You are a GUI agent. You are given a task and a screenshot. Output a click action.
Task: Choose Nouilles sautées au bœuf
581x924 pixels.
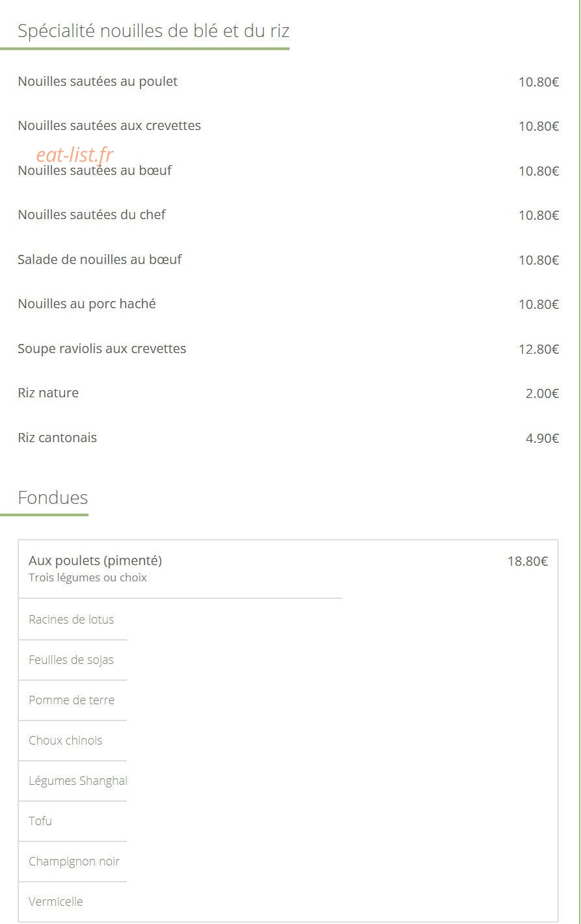click(x=288, y=171)
